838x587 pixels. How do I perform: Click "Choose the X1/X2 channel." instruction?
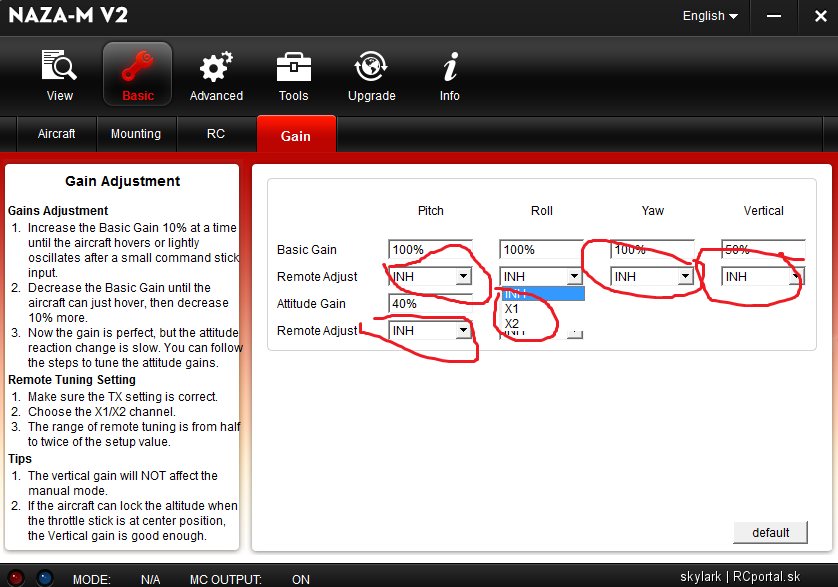[102, 412]
